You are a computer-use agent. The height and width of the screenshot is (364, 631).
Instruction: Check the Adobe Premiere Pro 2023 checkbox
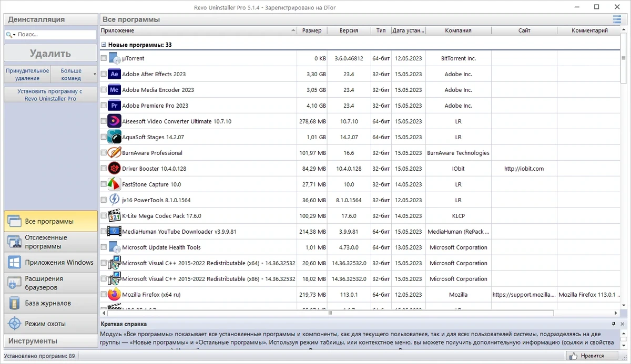pos(104,106)
